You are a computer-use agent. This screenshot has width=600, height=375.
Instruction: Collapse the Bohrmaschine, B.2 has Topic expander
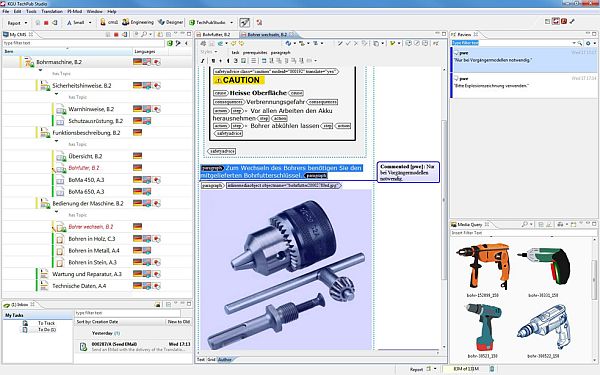coord(41,70)
